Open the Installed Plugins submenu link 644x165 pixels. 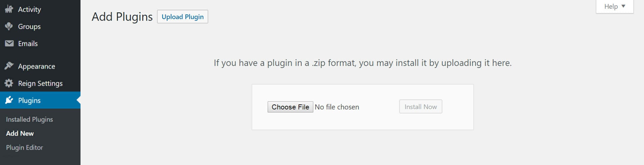(30, 119)
